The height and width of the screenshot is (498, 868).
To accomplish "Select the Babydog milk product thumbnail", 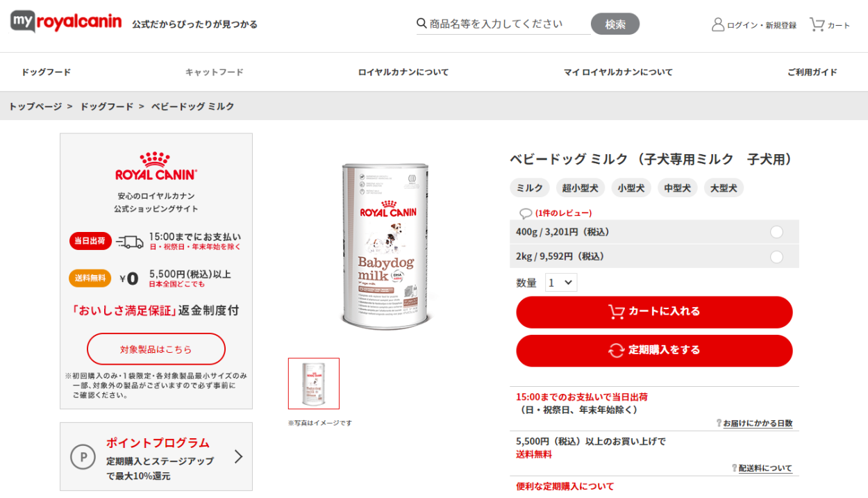I will coord(314,383).
